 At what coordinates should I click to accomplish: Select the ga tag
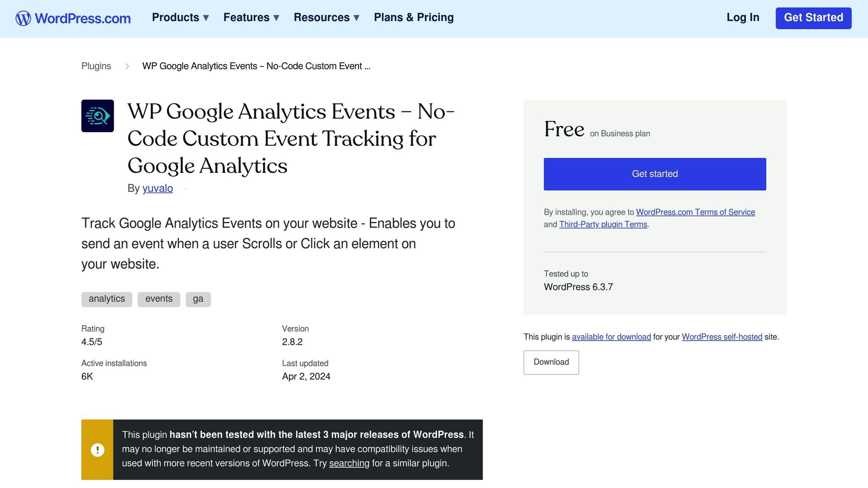[x=198, y=299]
